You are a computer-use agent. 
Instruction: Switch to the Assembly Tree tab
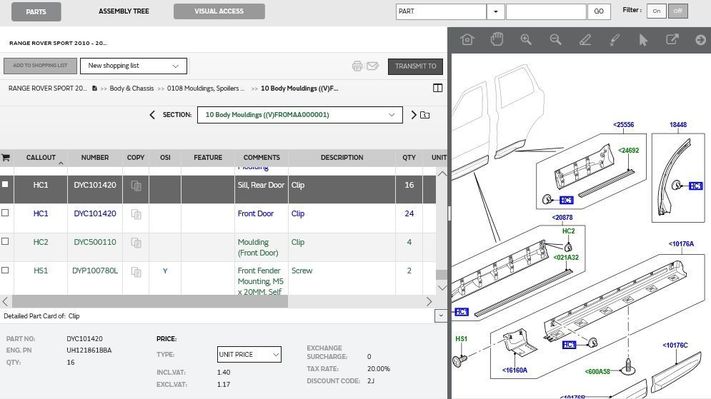click(x=124, y=11)
